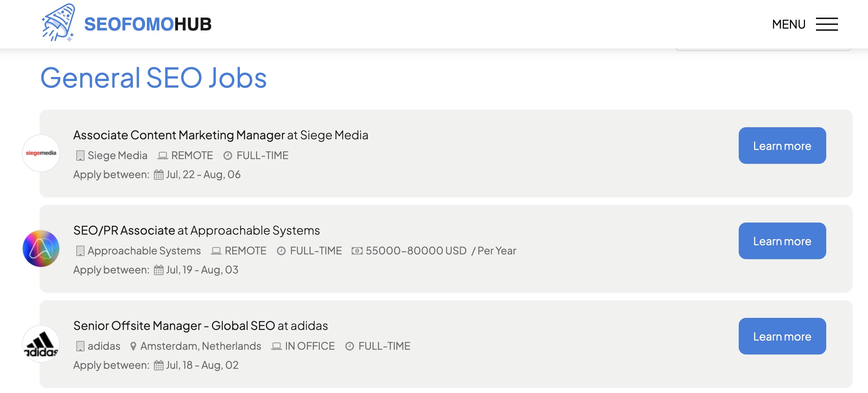Viewport: 868px width, 393px height.
Task: Click 'IN OFFICE' work mode text
Action: (310, 346)
